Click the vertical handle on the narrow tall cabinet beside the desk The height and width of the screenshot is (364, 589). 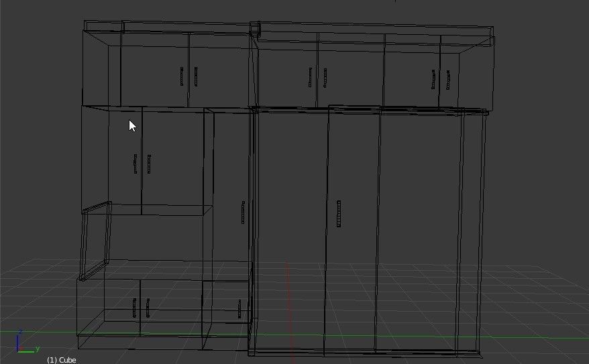tap(243, 213)
